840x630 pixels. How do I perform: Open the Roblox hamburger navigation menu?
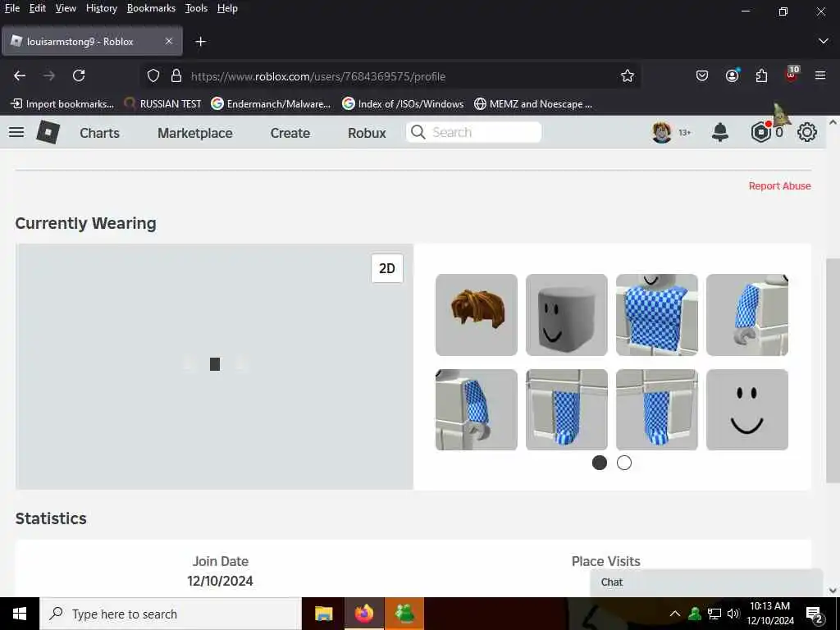(16, 132)
